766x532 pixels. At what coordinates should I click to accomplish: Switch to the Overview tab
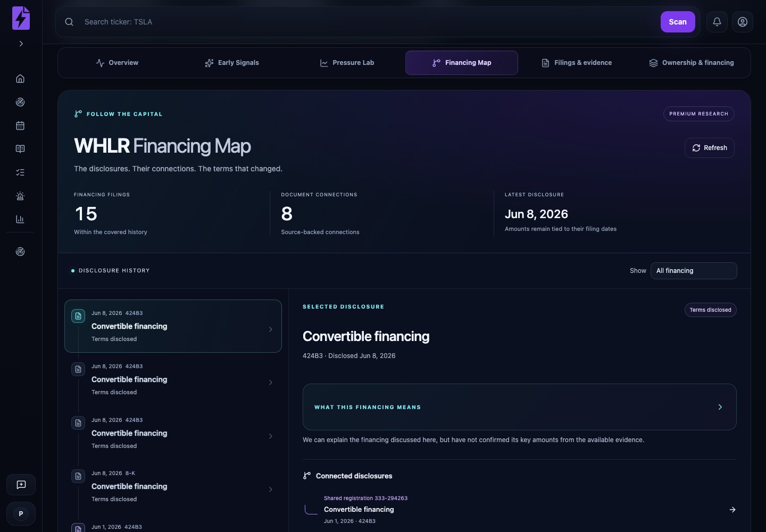(x=117, y=63)
